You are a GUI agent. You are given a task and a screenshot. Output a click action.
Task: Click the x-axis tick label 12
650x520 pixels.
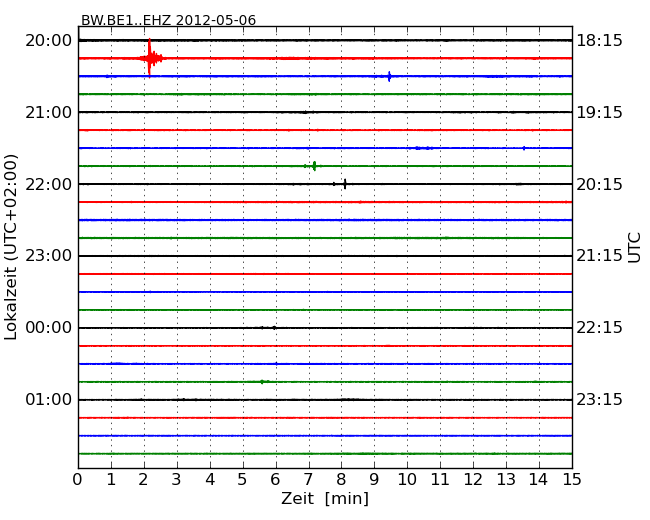coord(473,479)
